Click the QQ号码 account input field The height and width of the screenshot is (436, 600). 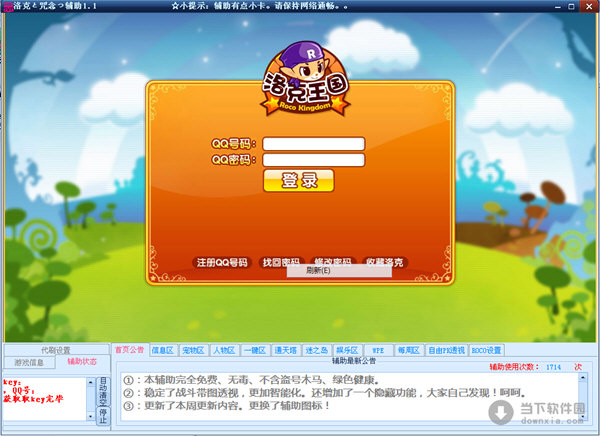[314, 144]
